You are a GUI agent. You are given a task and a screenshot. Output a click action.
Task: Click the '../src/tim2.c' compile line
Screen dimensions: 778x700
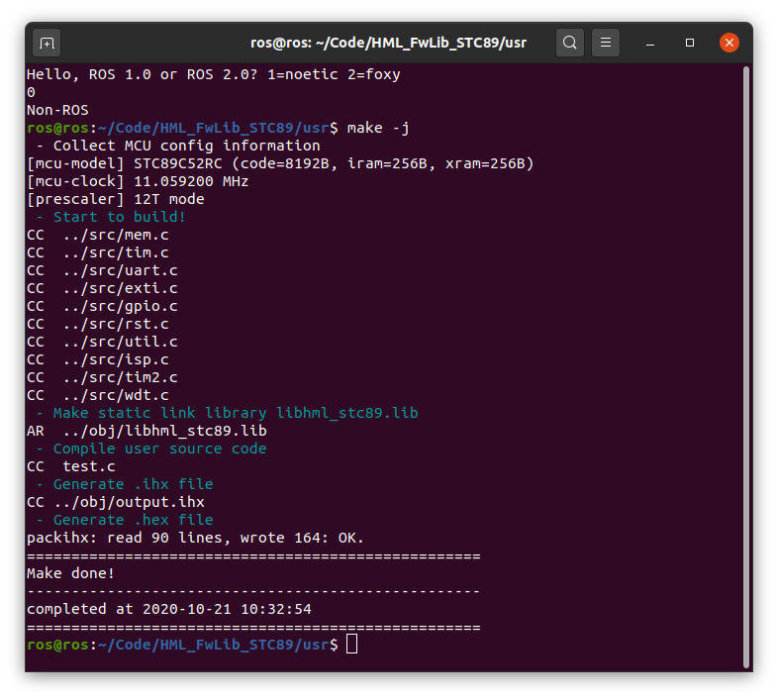click(x=102, y=378)
